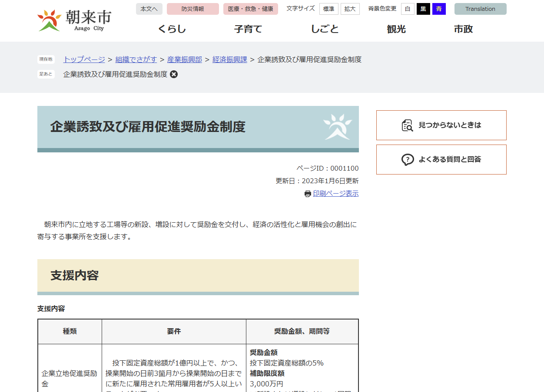Viewport: 544px width, 392px height.
Task: Open the 子育て menu
Action: coord(248,29)
